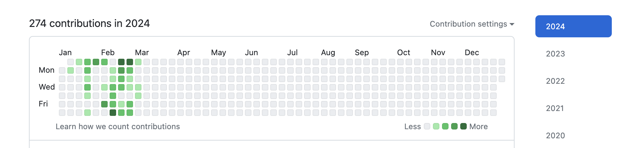Select the lightest green legend swatch
This screenshot has height=148, width=644.
436,126
